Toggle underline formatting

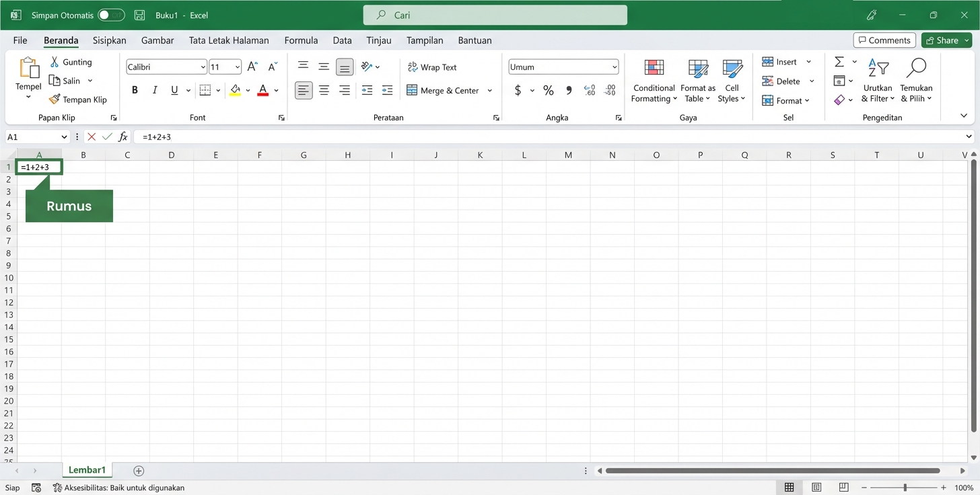click(174, 89)
